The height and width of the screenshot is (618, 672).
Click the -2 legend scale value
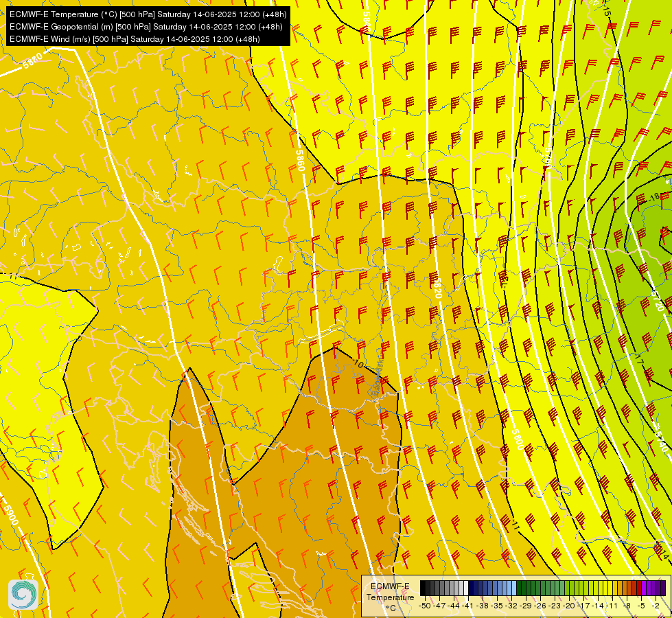(x=656, y=606)
